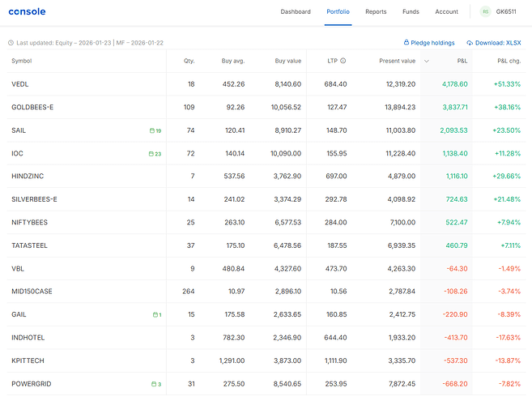Download holdings as XLSX
The image size is (532, 405).
click(494, 43)
